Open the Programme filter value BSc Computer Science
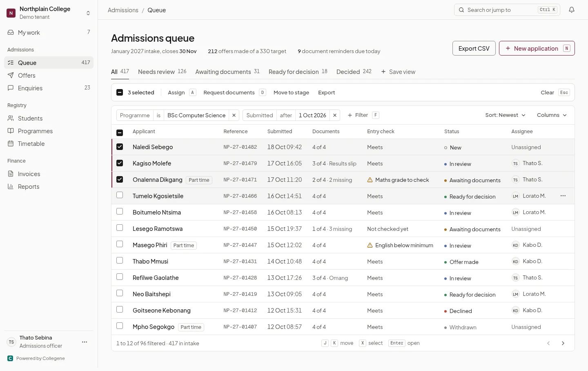This screenshot has height=371, width=588. point(196,115)
